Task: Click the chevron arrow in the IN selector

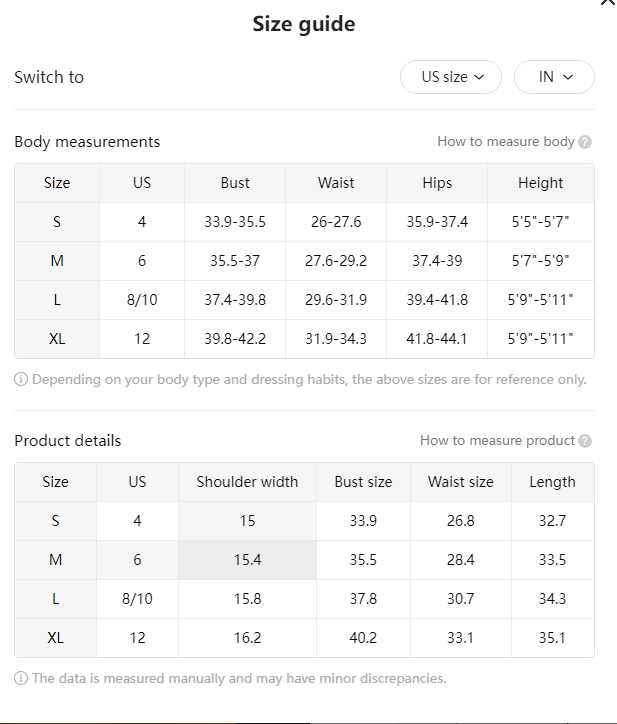Action: point(568,77)
